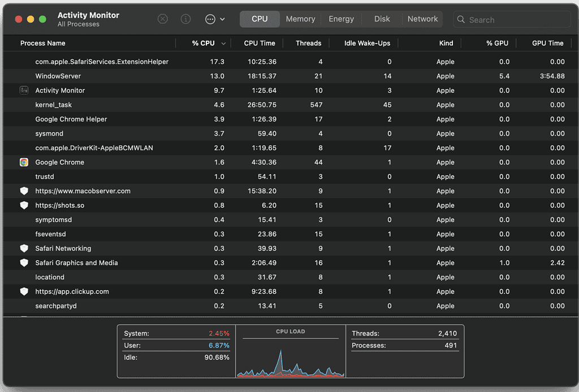The image size is (579, 392).
Task: Sort by the CPU Time column
Action: (259, 43)
